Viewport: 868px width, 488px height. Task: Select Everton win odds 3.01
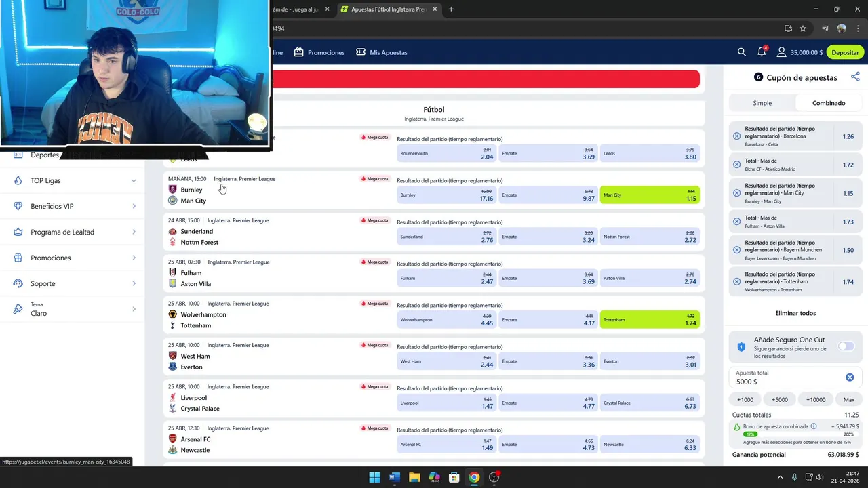tap(650, 361)
